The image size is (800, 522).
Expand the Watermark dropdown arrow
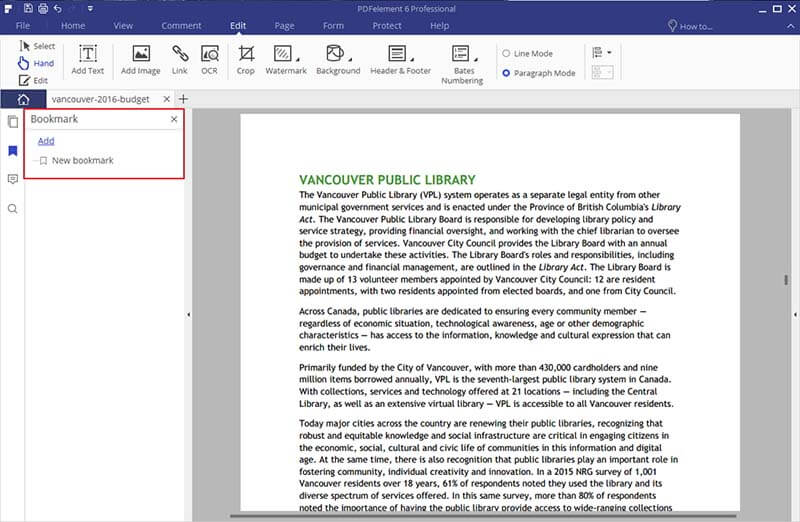point(298,59)
